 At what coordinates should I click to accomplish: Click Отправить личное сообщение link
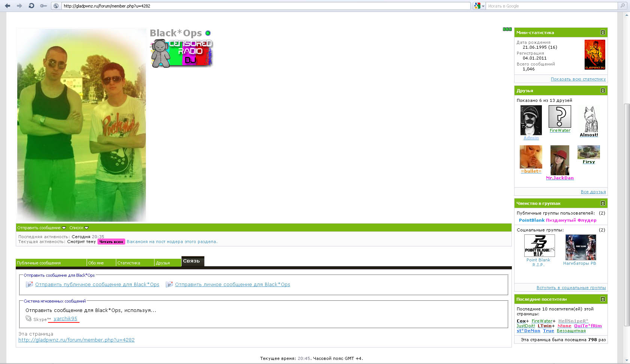pos(232,285)
